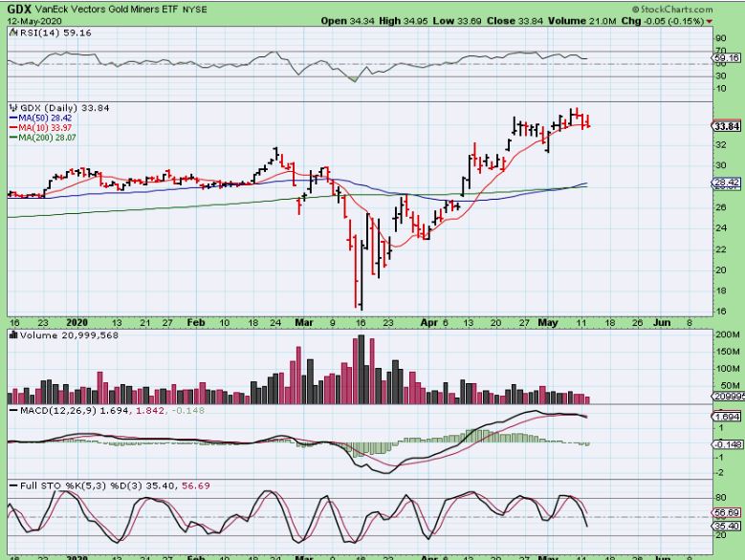Click the RSI(14) 59.16 indicator label

pos(55,32)
